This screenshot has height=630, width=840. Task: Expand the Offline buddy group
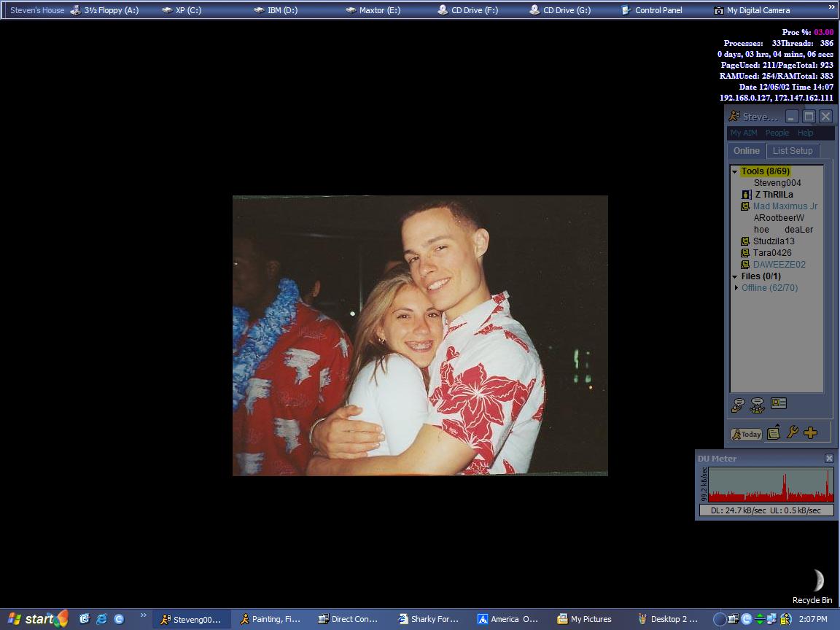pyautogui.click(x=736, y=288)
